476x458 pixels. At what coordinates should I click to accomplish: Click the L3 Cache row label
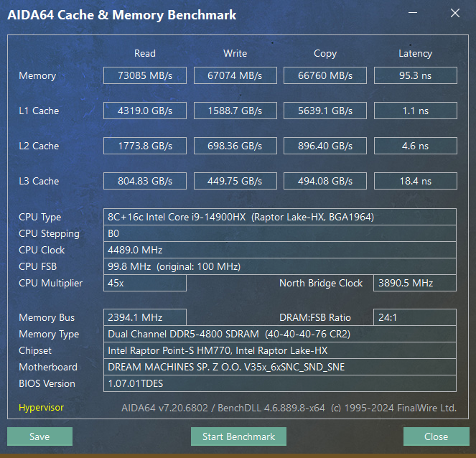tap(39, 181)
